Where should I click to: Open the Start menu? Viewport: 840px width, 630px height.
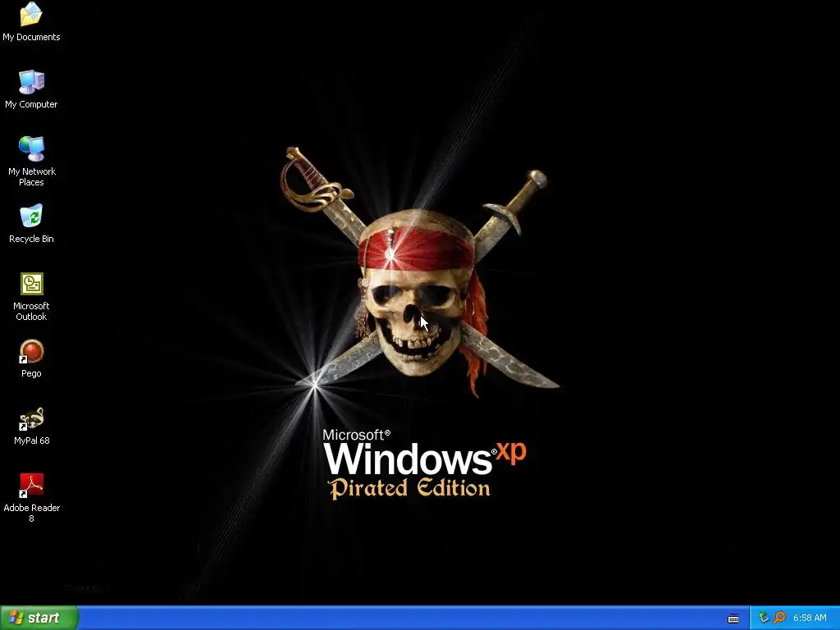[39, 618]
